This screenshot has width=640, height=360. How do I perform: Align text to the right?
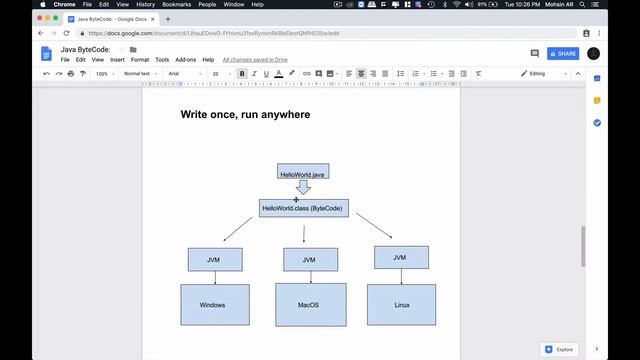click(373, 74)
